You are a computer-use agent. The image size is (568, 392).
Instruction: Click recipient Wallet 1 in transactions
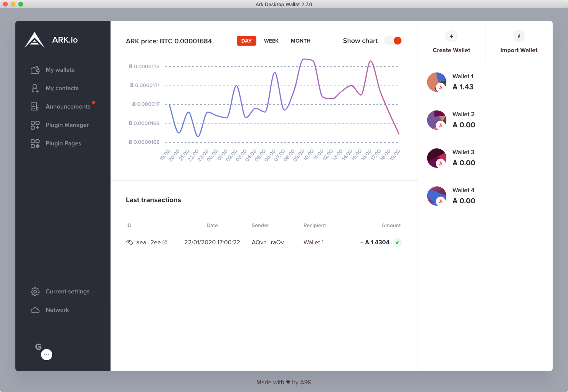pyautogui.click(x=314, y=242)
